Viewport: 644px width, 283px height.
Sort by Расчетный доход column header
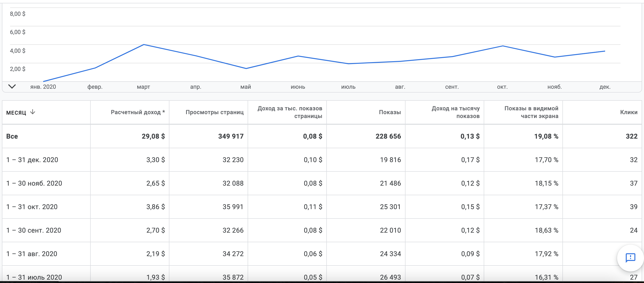[x=137, y=112]
